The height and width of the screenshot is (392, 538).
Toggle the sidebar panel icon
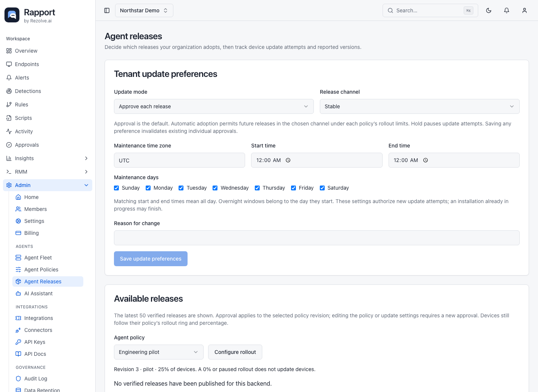point(107,10)
